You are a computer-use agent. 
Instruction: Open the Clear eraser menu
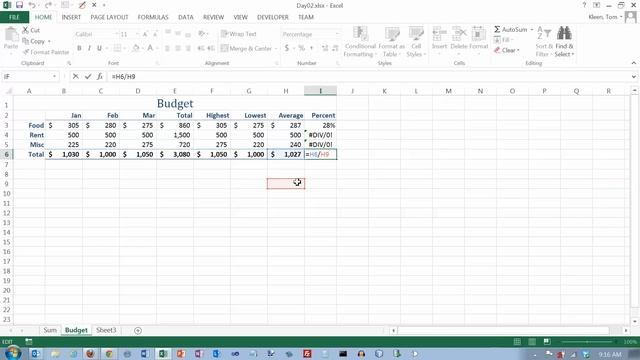coord(506,50)
